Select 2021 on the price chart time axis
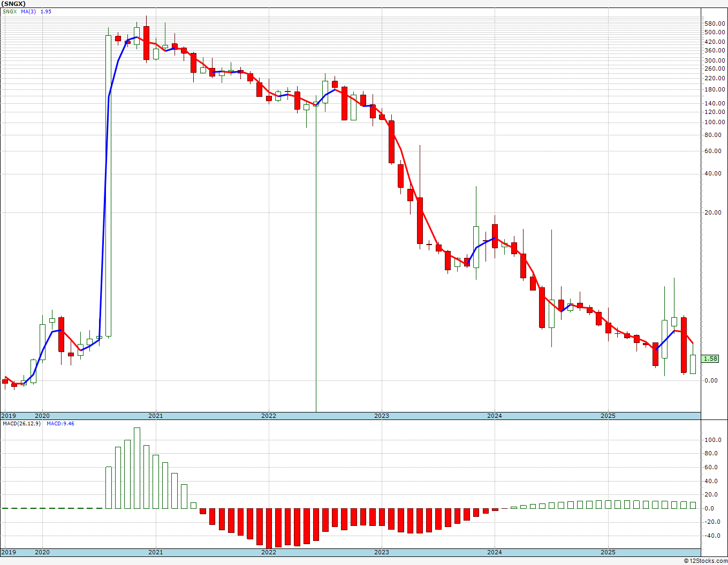The height and width of the screenshot is (565, 728). click(155, 416)
